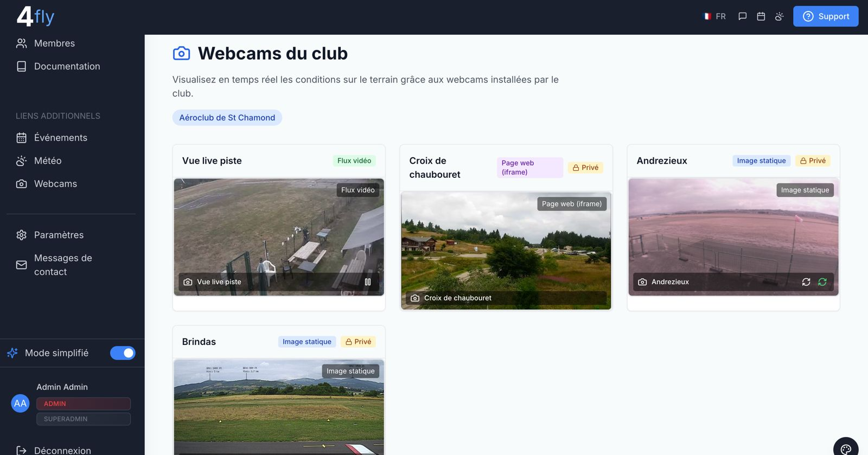
Task: Click Privé lock badge on Brindas card
Action: coord(359,342)
